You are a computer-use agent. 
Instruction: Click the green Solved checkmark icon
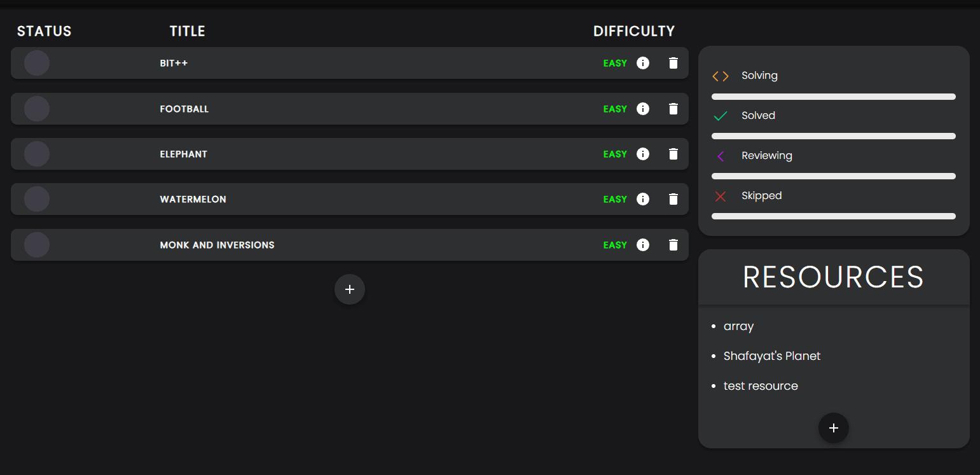721,116
